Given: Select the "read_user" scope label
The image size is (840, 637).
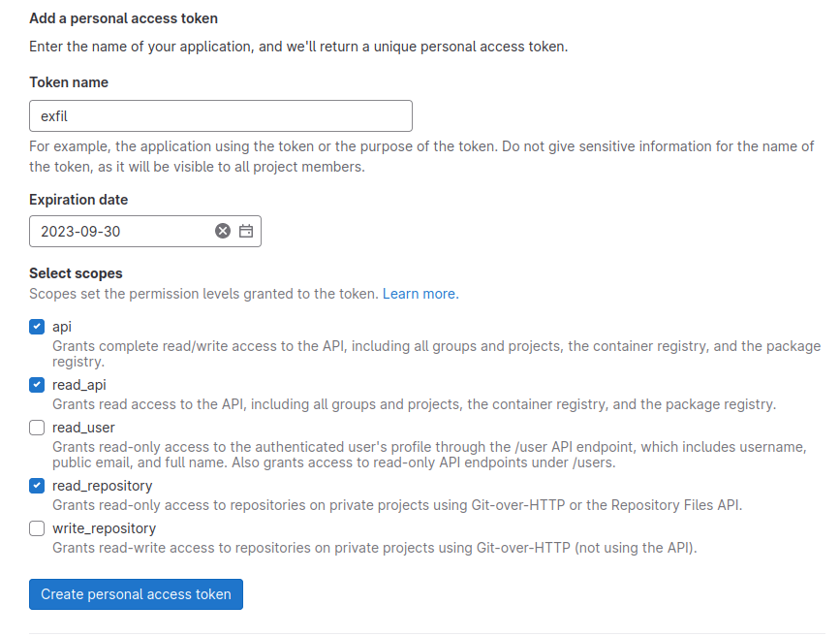Looking at the screenshot, I should click(x=83, y=428).
